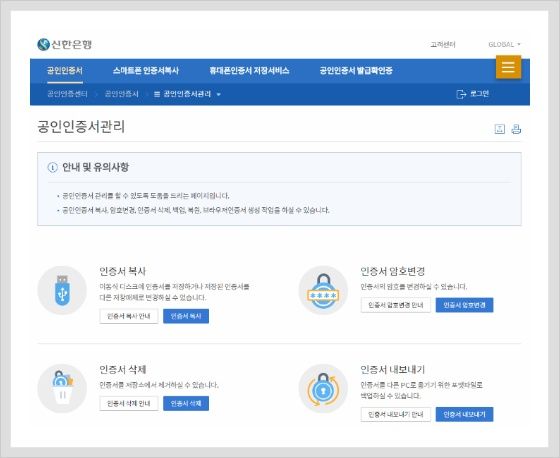The height and width of the screenshot is (458, 560).
Task: Click the 인증서 내보내기 section heading
Action: (x=392, y=369)
